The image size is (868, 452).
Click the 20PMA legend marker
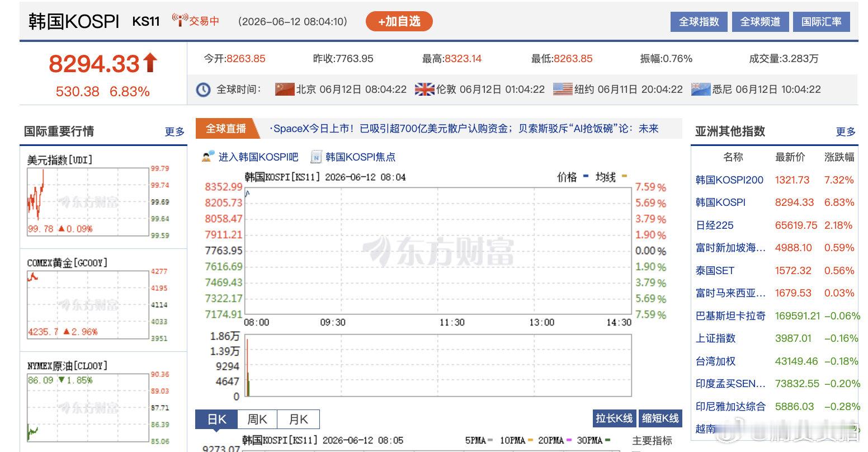click(569, 440)
